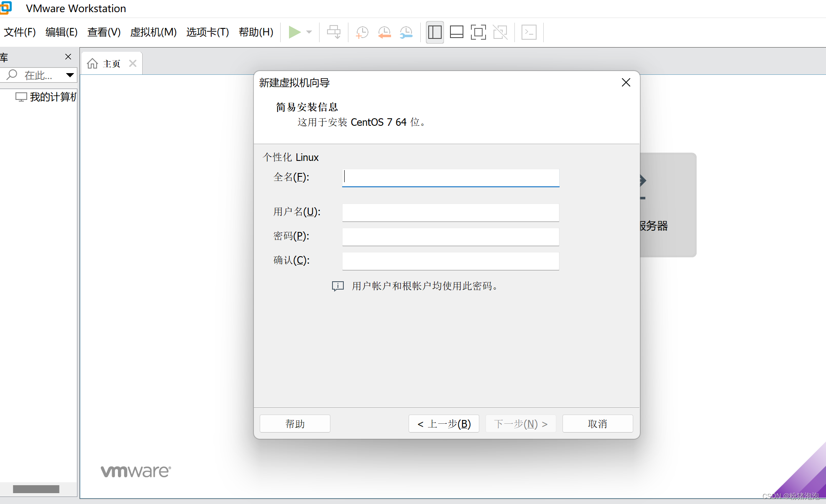
Task: Click the 在此... library search field
Action: point(38,75)
